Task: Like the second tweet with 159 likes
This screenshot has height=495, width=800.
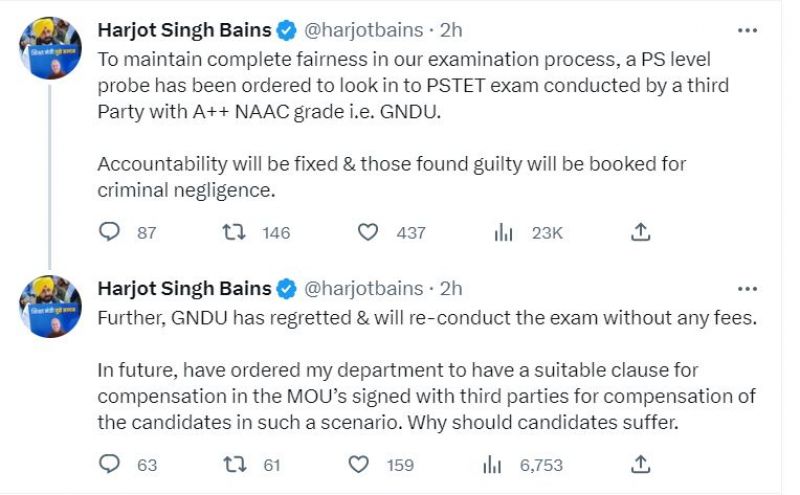Action: coord(358,464)
